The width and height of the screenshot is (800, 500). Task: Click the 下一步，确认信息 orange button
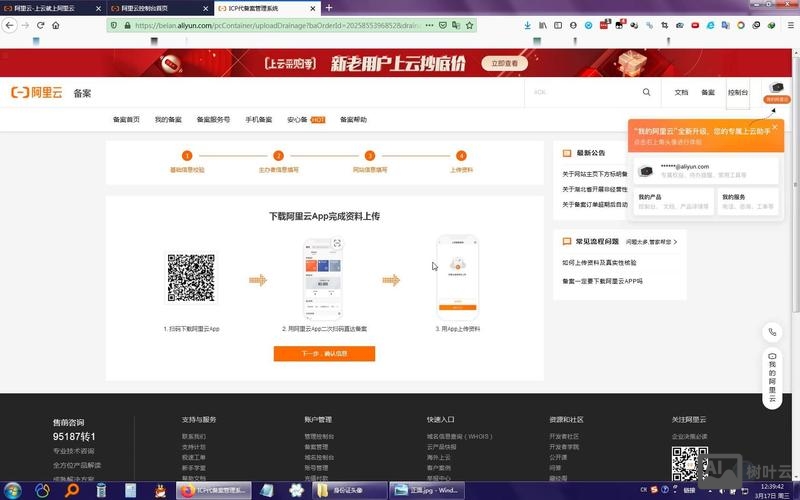(324, 354)
